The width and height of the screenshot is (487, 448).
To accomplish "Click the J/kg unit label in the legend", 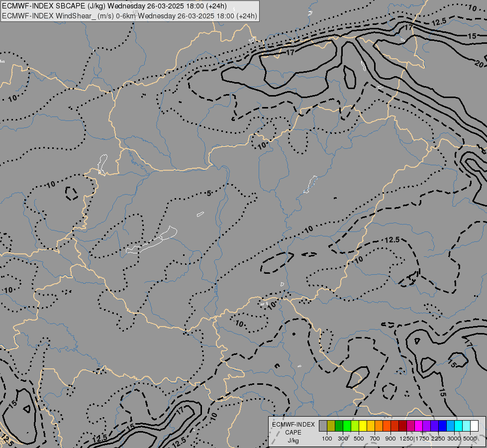I will (x=293, y=441).
